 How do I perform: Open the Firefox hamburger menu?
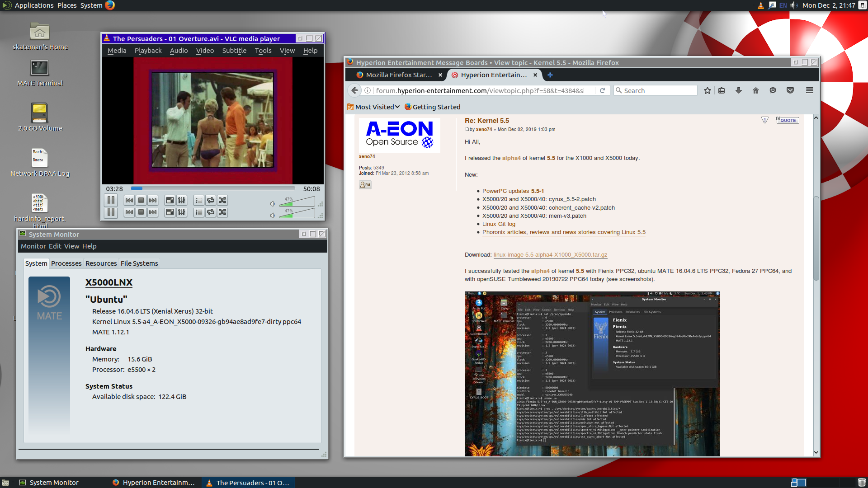810,90
